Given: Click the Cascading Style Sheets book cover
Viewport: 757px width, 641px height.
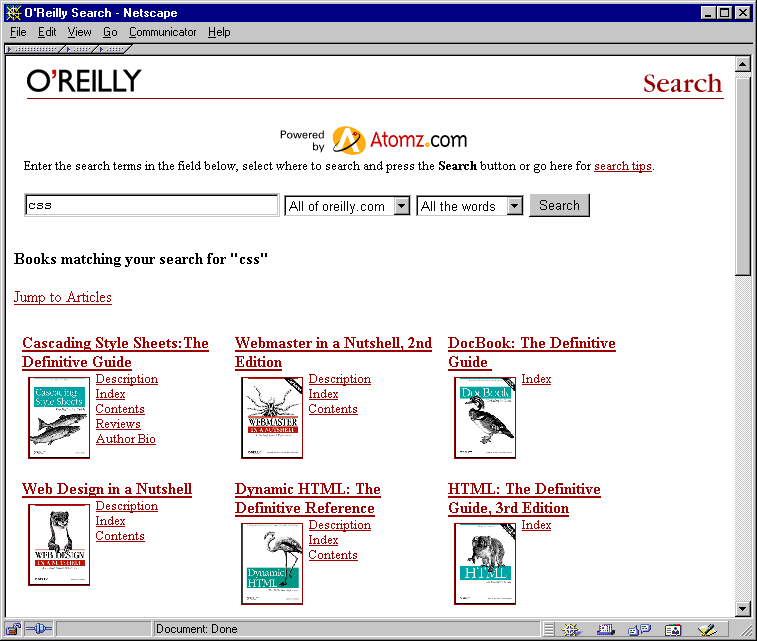Looking at the screenshot, I should pyautogui.click(x=59, y=418).
